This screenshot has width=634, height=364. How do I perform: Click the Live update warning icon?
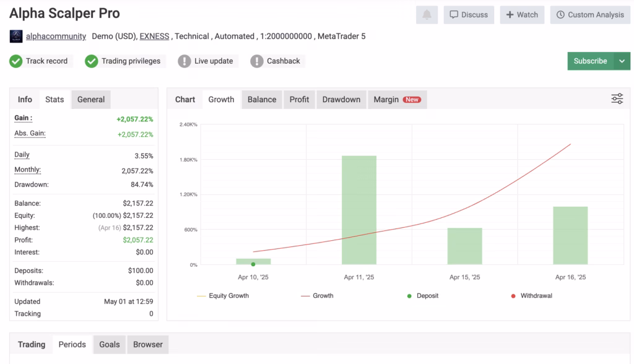click(x=185, y=61)
